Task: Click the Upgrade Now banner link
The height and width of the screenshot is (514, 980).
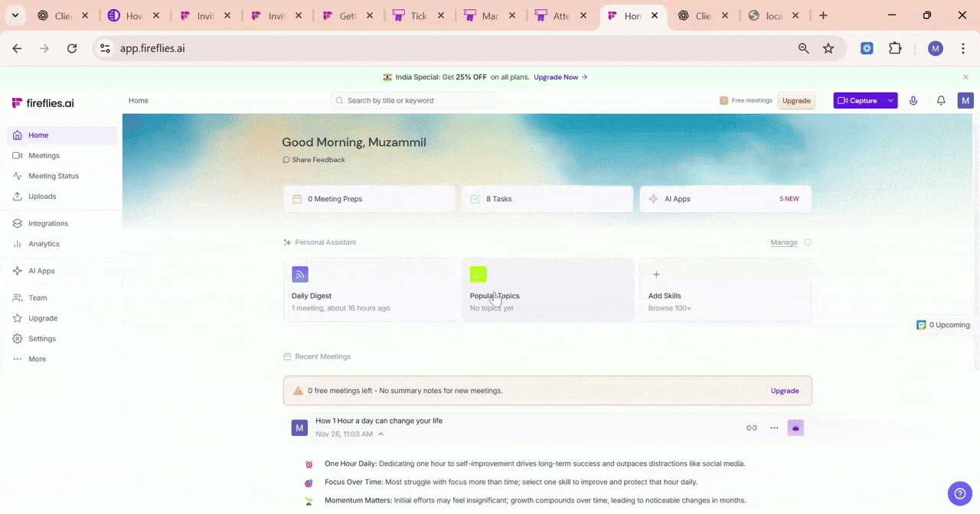Action: pos(556,76)
